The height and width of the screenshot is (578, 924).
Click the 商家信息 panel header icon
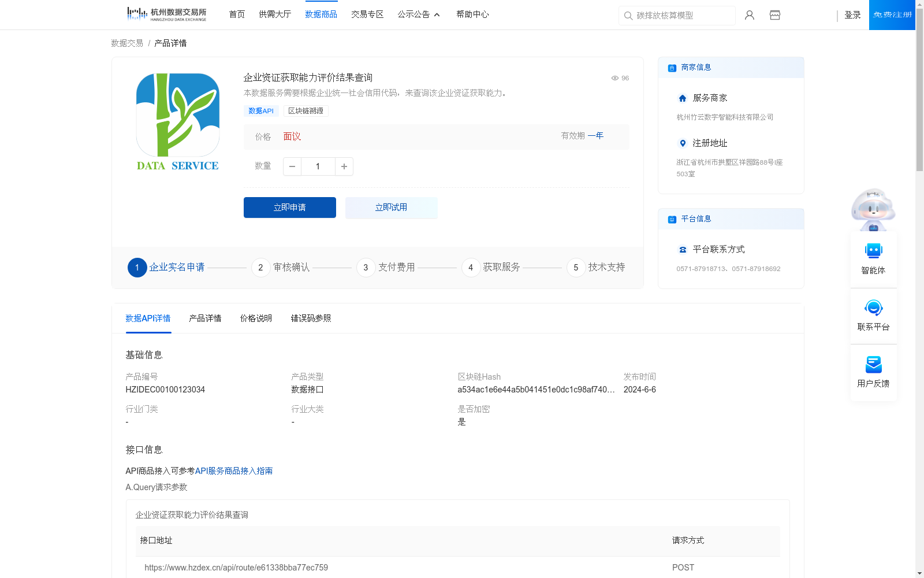[672, 68]
